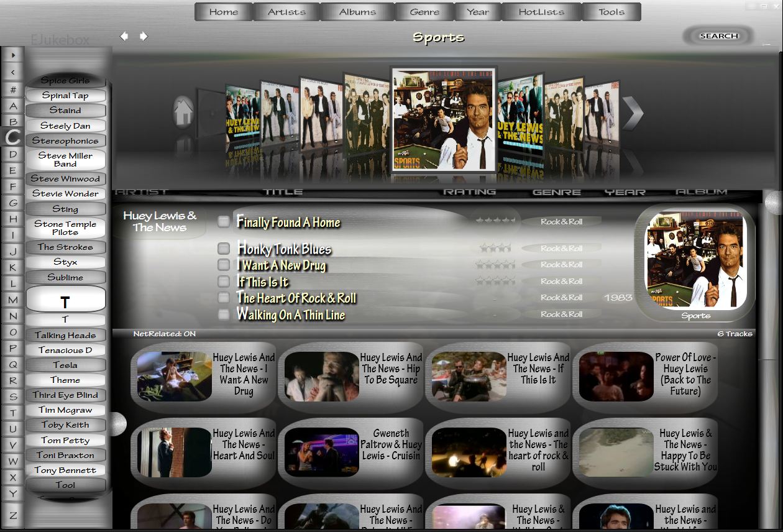Screen dimensions: 783x532
Task: Click the Rating column header
Action: (469, 192)
